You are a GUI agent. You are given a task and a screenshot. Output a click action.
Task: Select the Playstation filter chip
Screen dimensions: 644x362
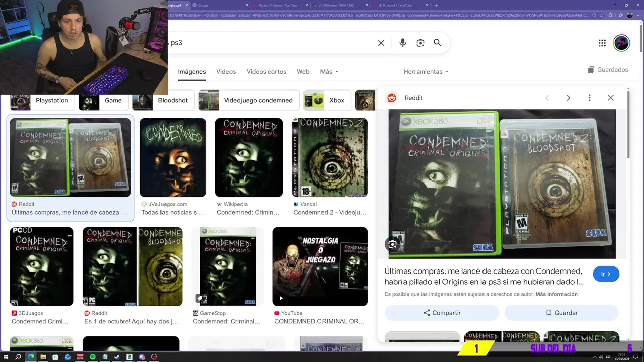pos(42,100)
